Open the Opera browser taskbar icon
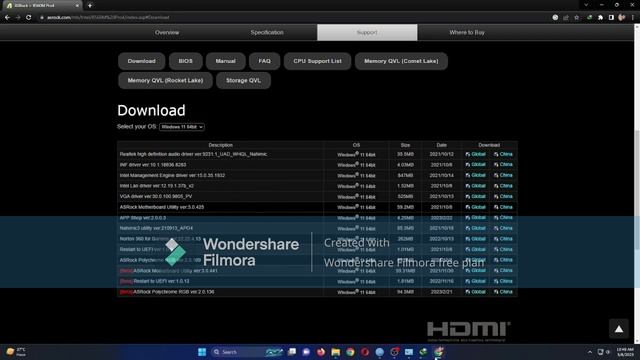The height and width of the screenshot is (360, 640). click(365, 352)
